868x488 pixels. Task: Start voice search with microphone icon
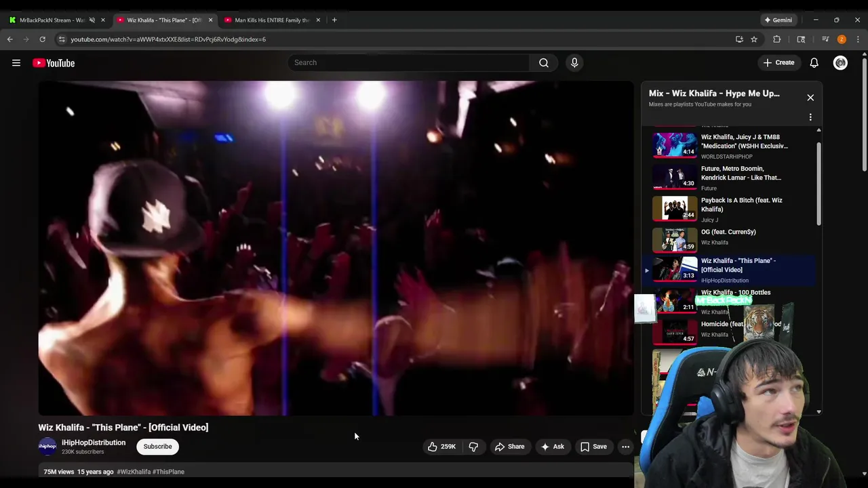(x=574, y=63)
